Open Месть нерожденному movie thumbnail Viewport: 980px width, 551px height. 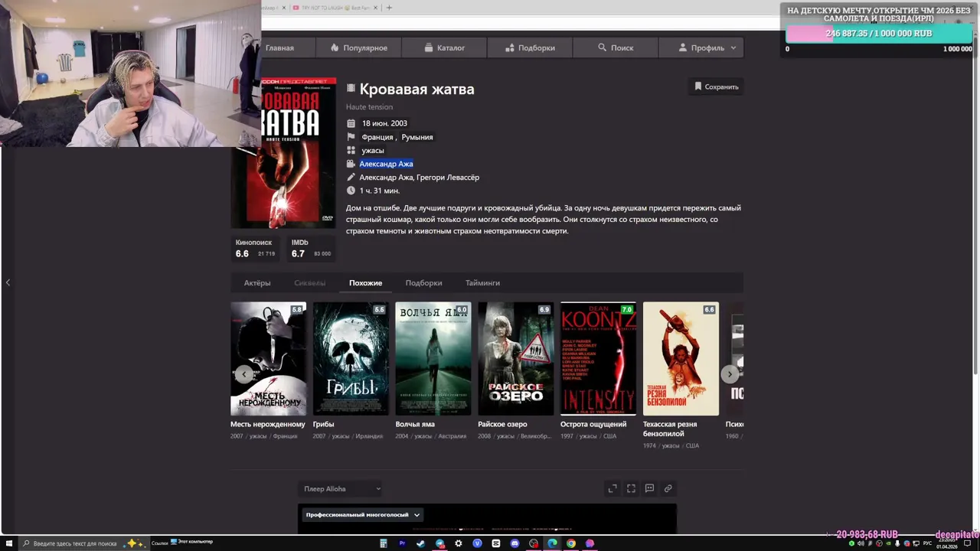pos(268,359)
